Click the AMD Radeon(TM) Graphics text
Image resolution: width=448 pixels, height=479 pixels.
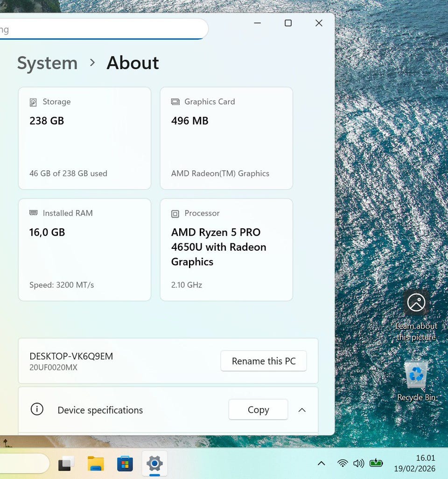click(220, 174)
